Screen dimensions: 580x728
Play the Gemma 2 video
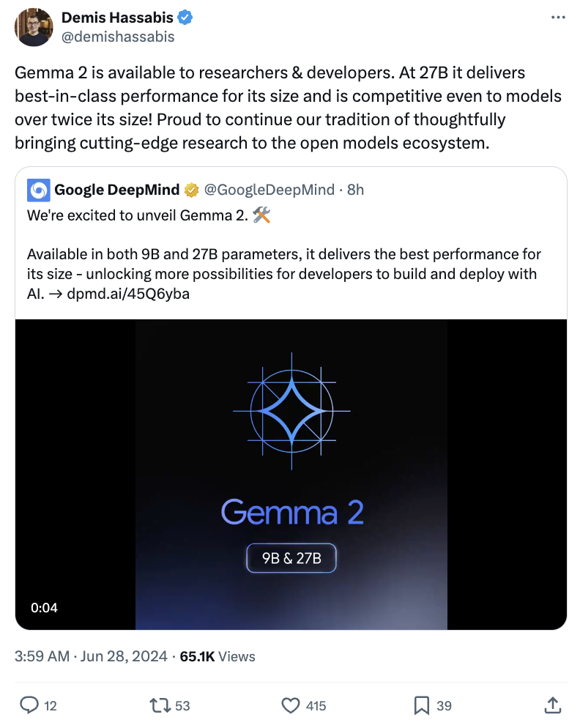(x=291, y=474)
